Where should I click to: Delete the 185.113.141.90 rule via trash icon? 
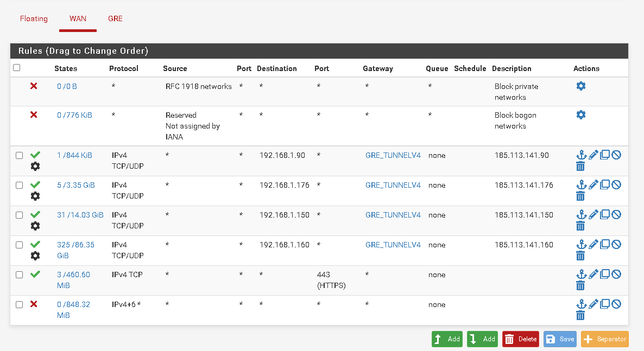(580, 166)
